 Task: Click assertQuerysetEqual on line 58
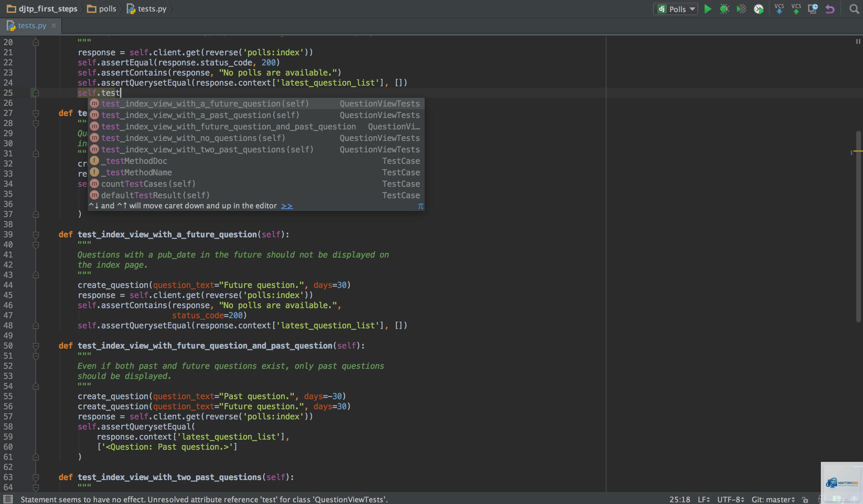click(x=146, y=427)
